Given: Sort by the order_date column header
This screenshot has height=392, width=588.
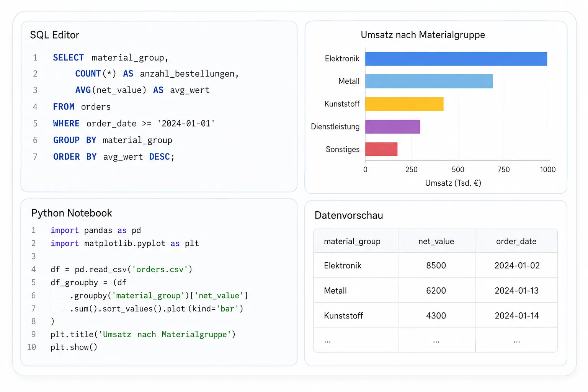Looking at the screenshot, I should point(516,241).
